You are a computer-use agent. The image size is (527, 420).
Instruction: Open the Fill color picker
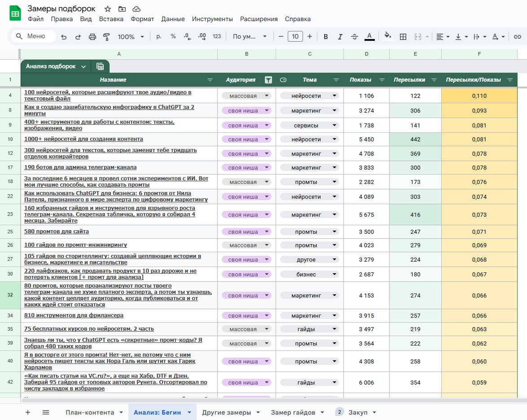click(x=388, y=37)
